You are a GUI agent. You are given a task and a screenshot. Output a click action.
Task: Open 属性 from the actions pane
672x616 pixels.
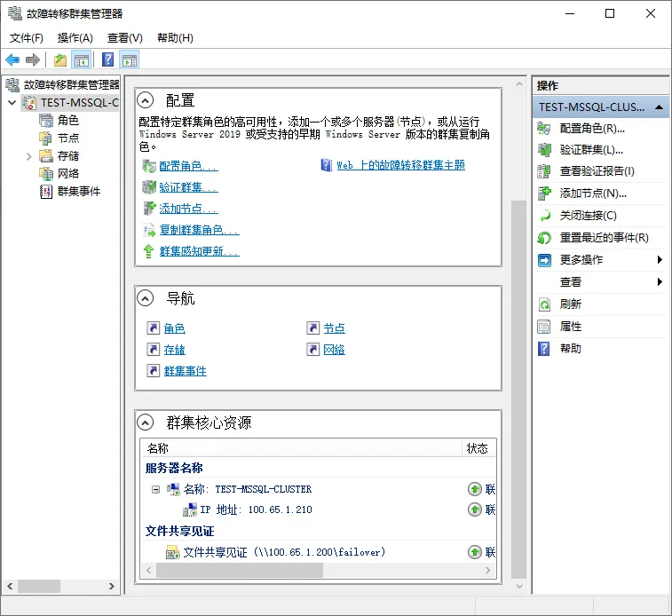click(571, 327)
